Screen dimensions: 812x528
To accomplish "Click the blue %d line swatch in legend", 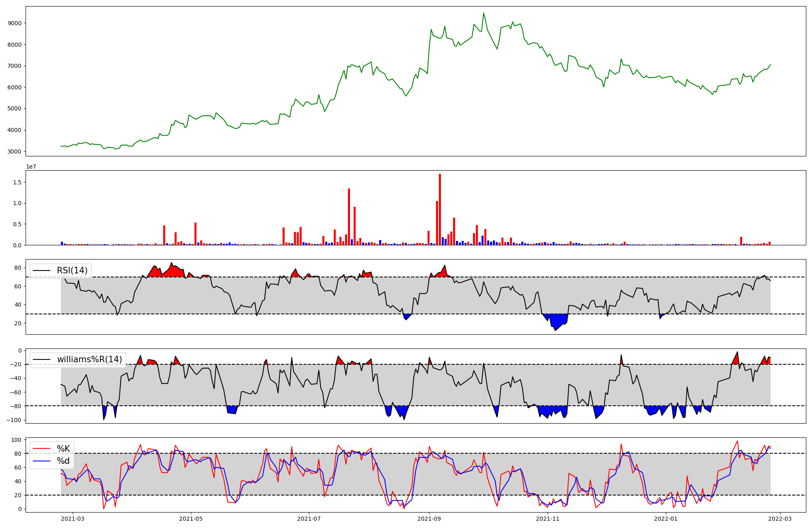I will (41, 461).
